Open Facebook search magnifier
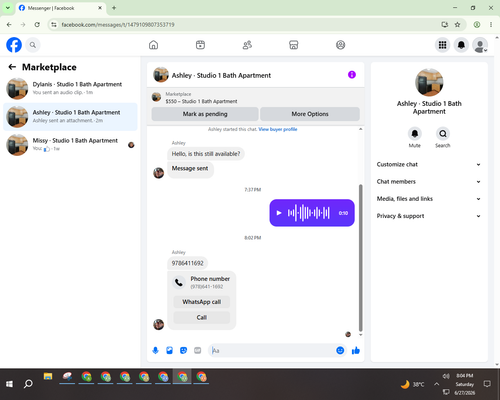This screenshot has height=400, width=500. (33, 45)
